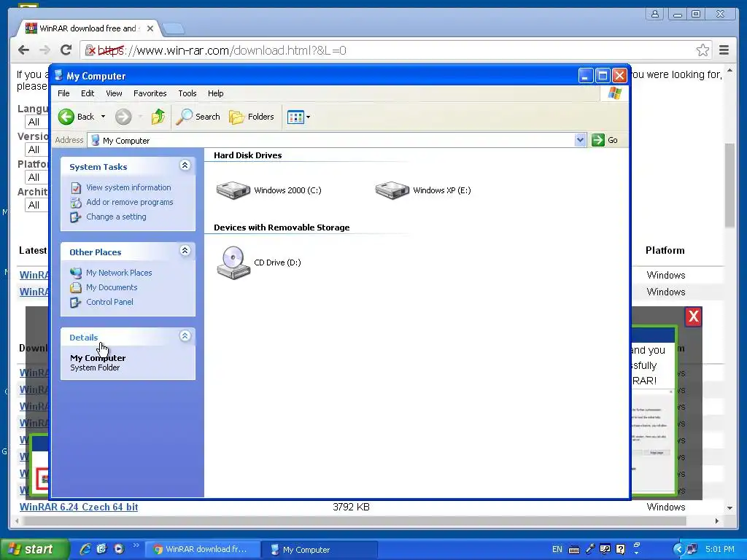The image size is (747, 560).
Task: Select the Windows XP (E:) drive icon
Action: (x=392, y=190)
